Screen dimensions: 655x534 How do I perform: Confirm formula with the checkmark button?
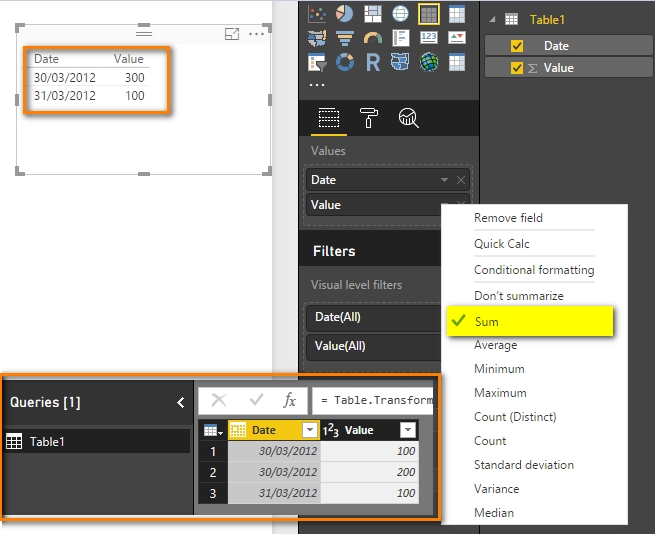256,400
